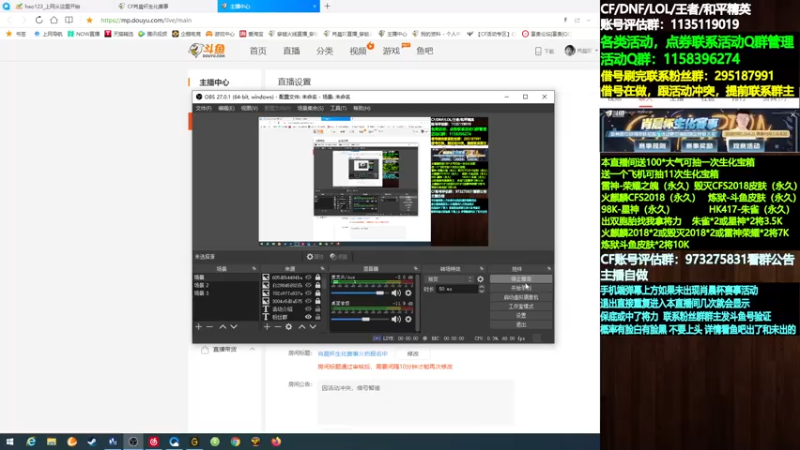The width and height of the screenshot is (800, 450).
Task: Hide the 粉丝群 text source
Action: pos(308,317)
